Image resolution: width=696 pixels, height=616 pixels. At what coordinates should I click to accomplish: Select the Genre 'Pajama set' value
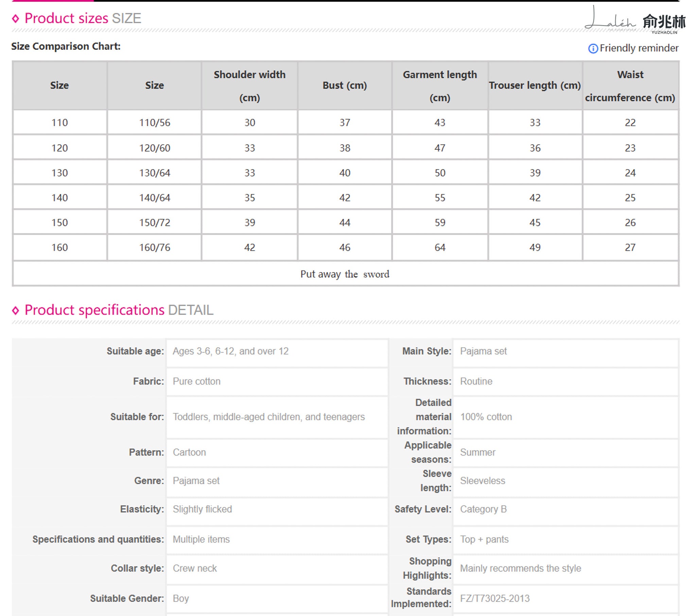pyautogui.click(x=196, y=481)
